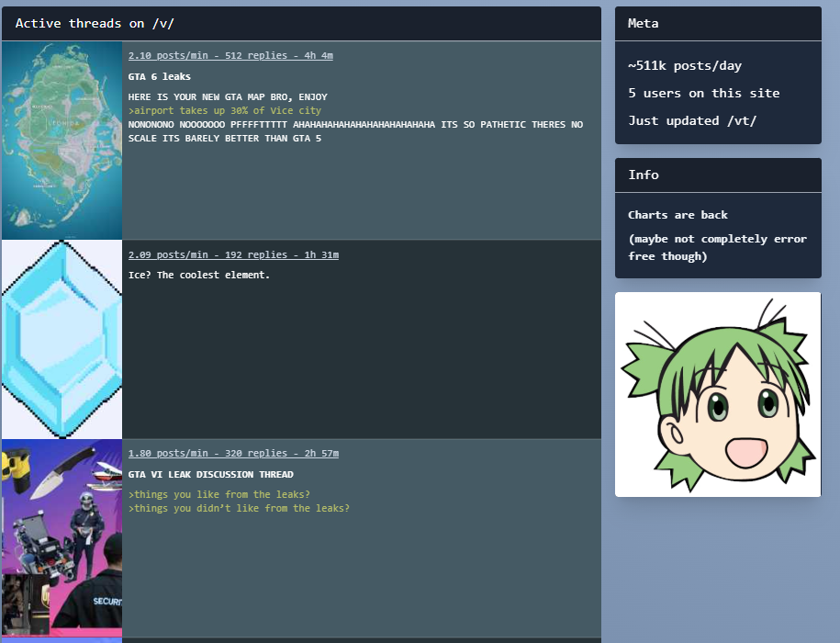Click the 'NONONONO NOOOOOOO PFFFFTTTTT' rant line
The image size is (840, 643).
click(x=355, y=124)
